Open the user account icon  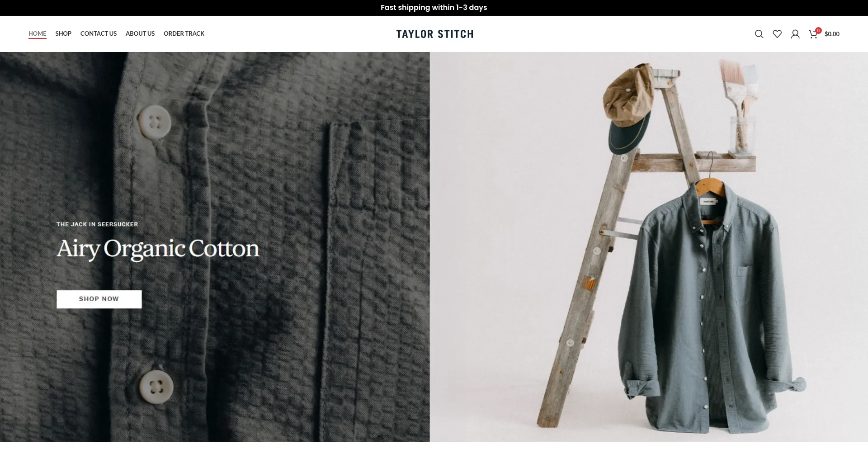pos(795,34)
